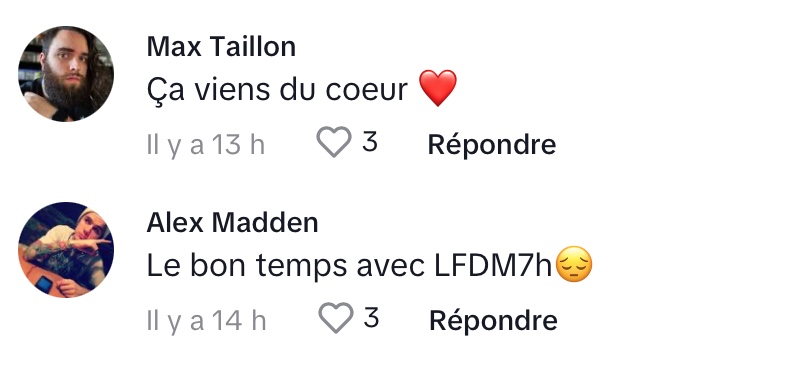Image resolution: width=804 pixels, height=370 pixels.
Task: Like Alex Madden's comment with the heart icon
Action: pyautogui.click(x=336, y=318)
